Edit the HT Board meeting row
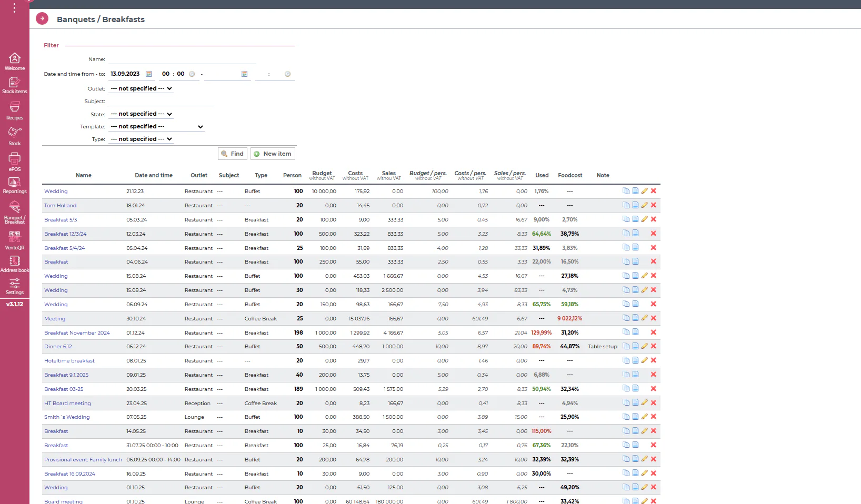 (645, 403)
